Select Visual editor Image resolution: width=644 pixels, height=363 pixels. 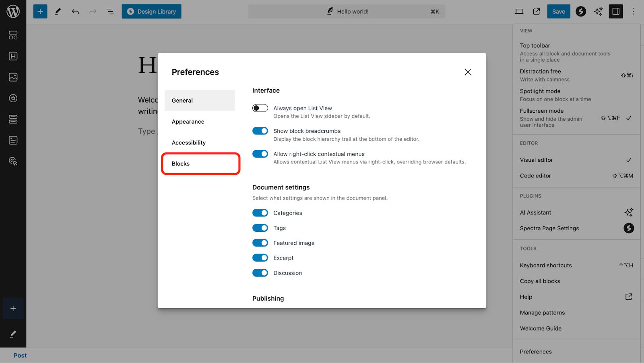tap(576, 160)
